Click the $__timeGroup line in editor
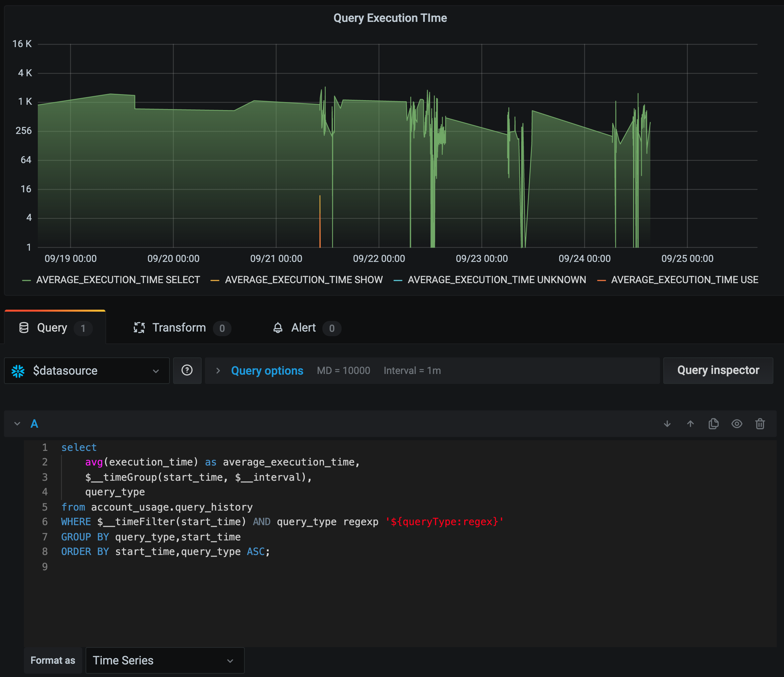This screenshot has height=677, width=784. (198, 477)
